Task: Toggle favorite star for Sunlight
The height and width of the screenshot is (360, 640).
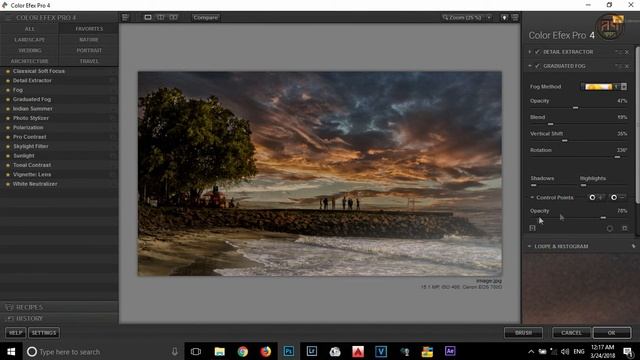Action: point(7,156)
